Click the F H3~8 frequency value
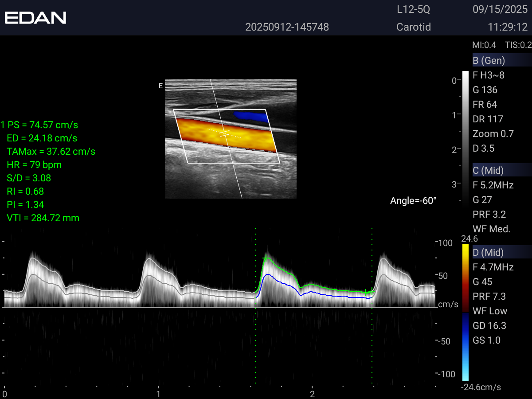The image size is (532, 399). coord(489,75)
